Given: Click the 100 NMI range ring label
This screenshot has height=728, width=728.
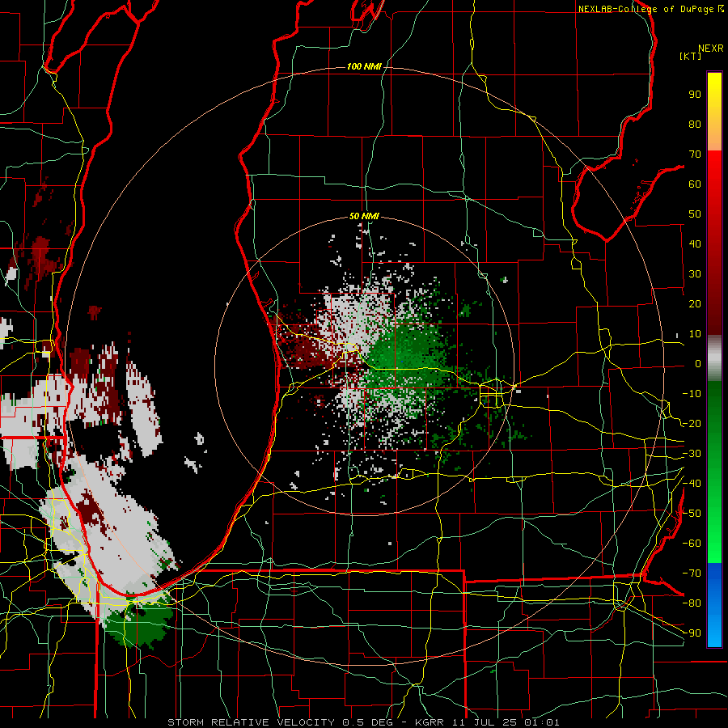Looking at the screenshot, I should coord(364,66).
